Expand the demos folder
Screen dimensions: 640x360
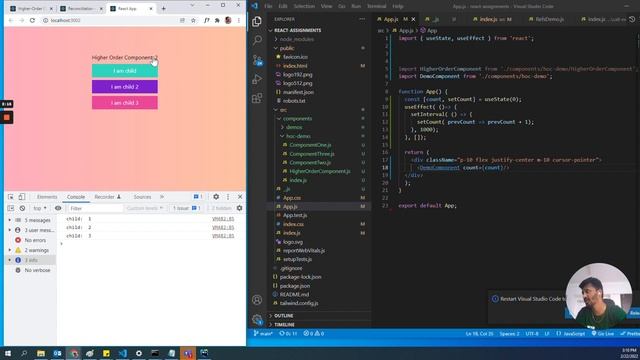click(x=294, y=127)
